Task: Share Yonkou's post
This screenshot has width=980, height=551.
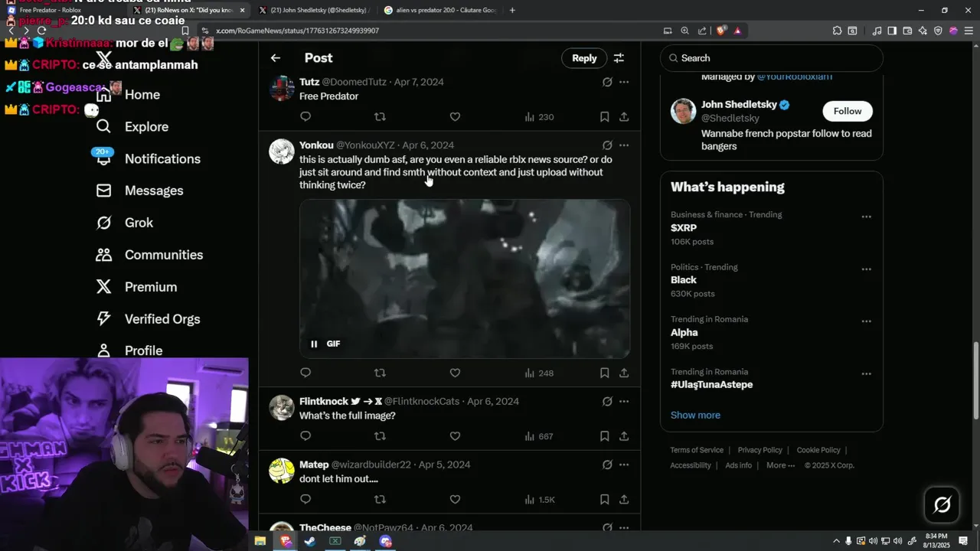Action: click(624, 373)
